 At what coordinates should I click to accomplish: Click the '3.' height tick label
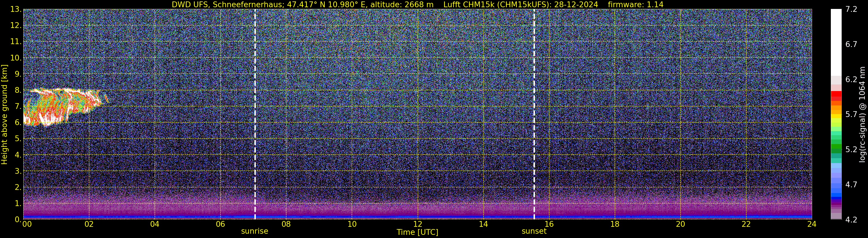(x=18, y=171)
